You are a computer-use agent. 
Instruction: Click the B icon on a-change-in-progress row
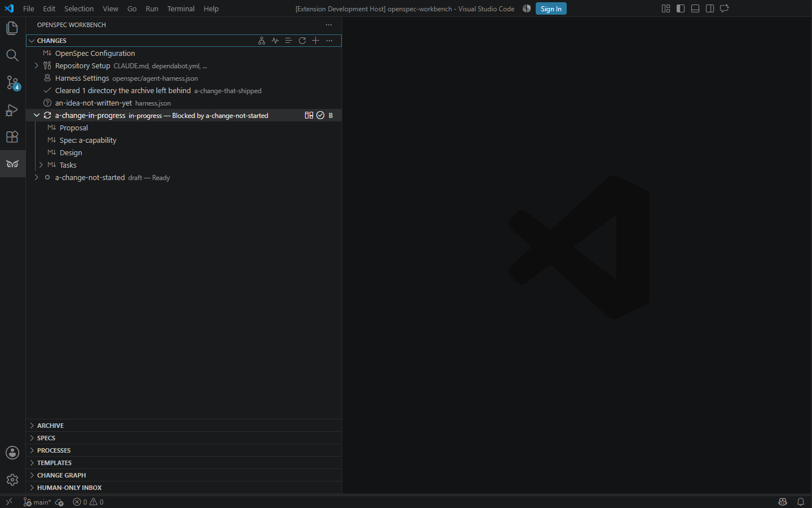pyautogui.click(x=331, y=115)
